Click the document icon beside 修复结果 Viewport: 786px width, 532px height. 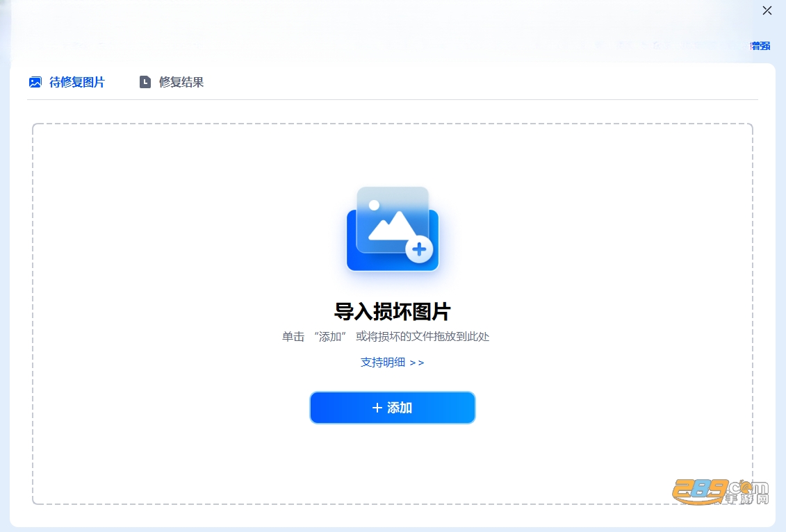pyautogui.click(x=145, y=82)
